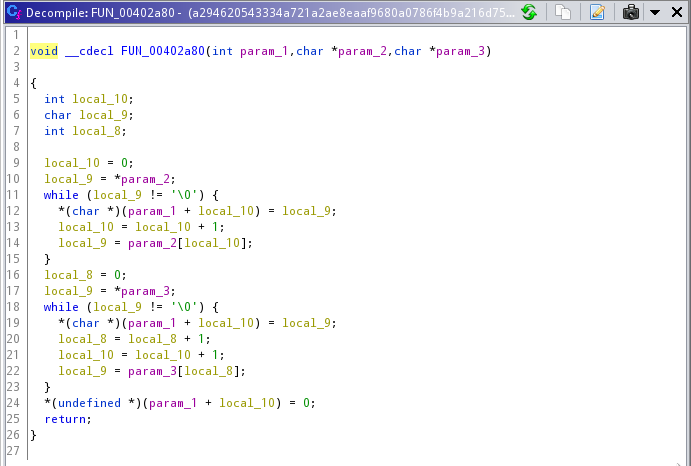This screenshot has height=466, width=691.
Task: Click the second while keyword on line 18
Action: tap(61, 307)
